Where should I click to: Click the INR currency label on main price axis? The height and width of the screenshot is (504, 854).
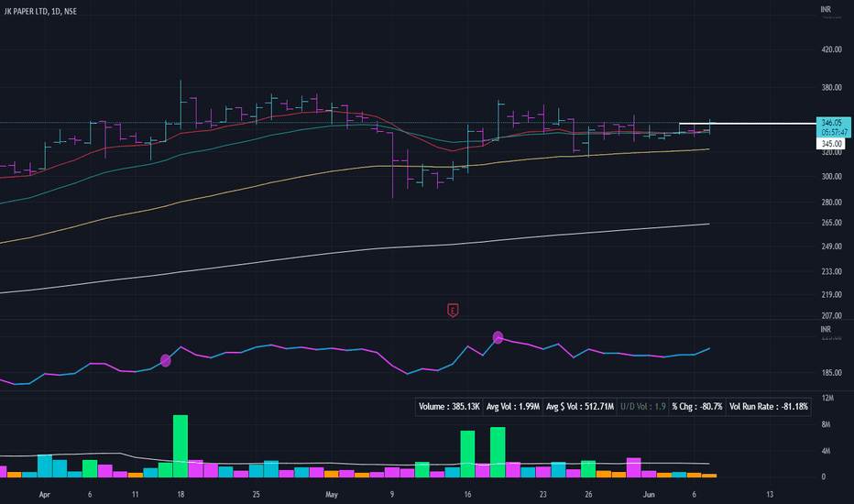(826, 9)
